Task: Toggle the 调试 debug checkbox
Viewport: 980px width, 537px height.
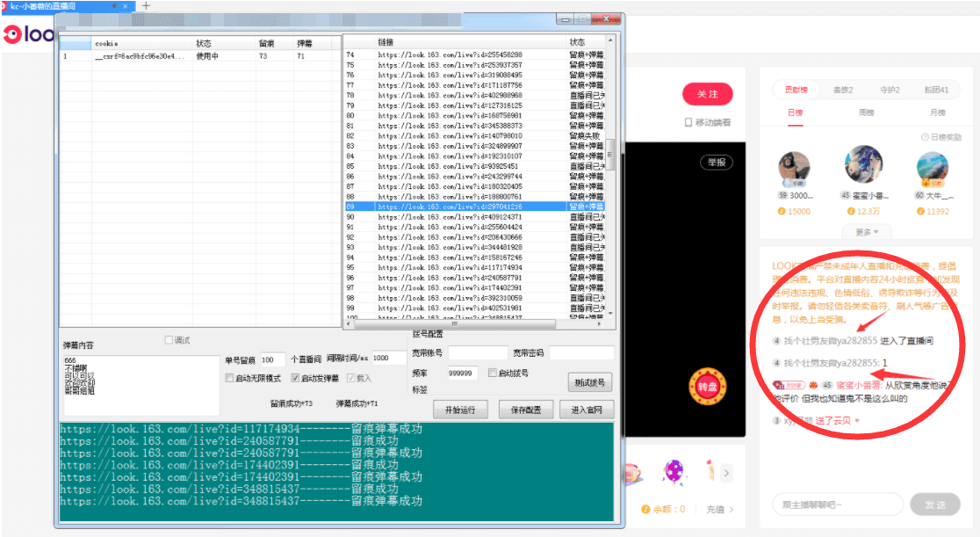Action: point(168,340)
